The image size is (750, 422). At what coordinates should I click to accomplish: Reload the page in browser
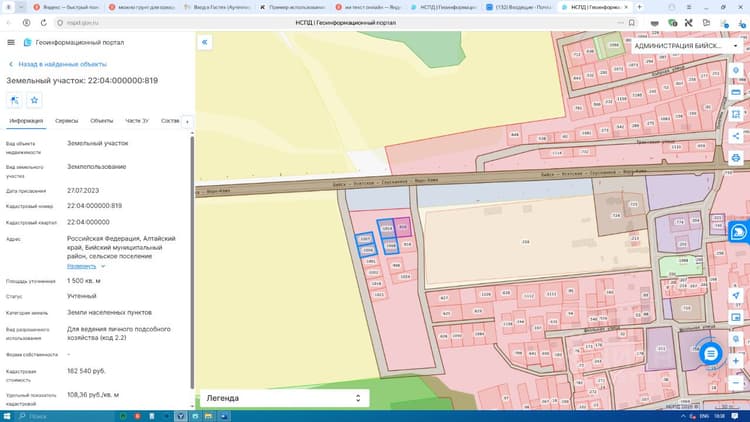tap(44, 22)
